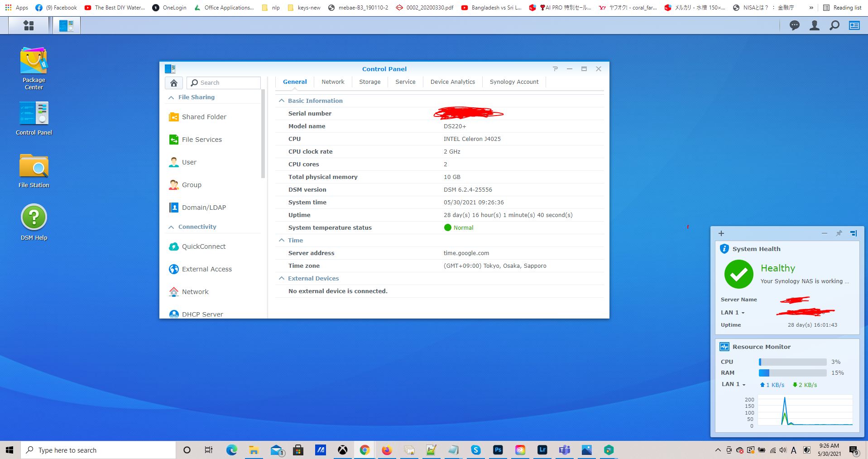Show more bookmarks via the chevron
The image size is (868, 459).
click(811, 8)
